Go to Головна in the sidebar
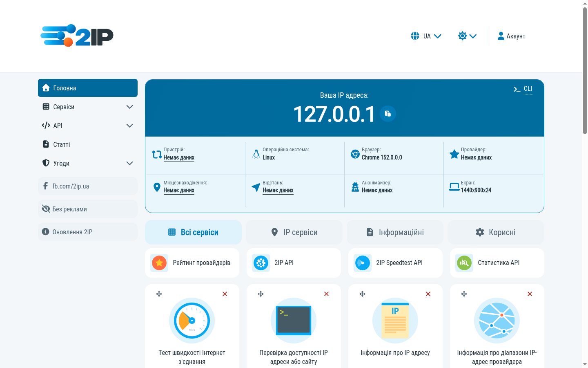 88,88
